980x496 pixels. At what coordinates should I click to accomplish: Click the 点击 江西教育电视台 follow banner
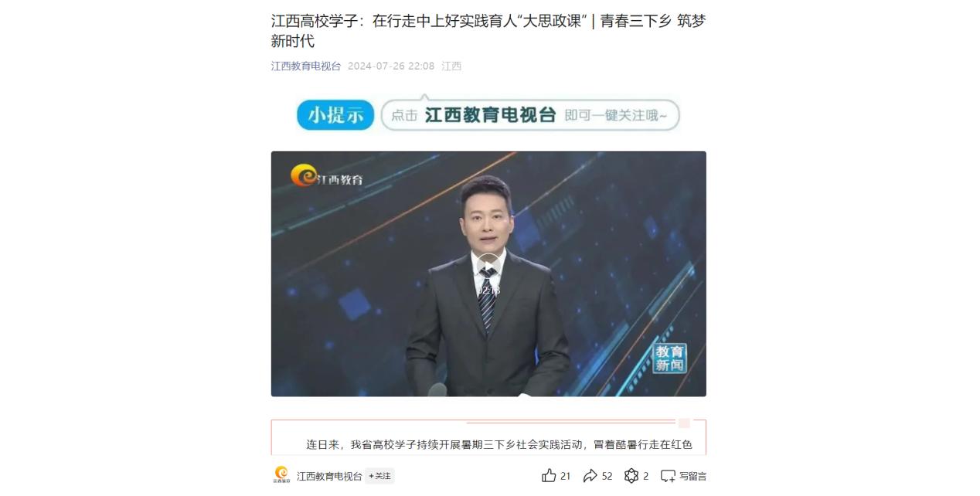(x=530, y=115)
